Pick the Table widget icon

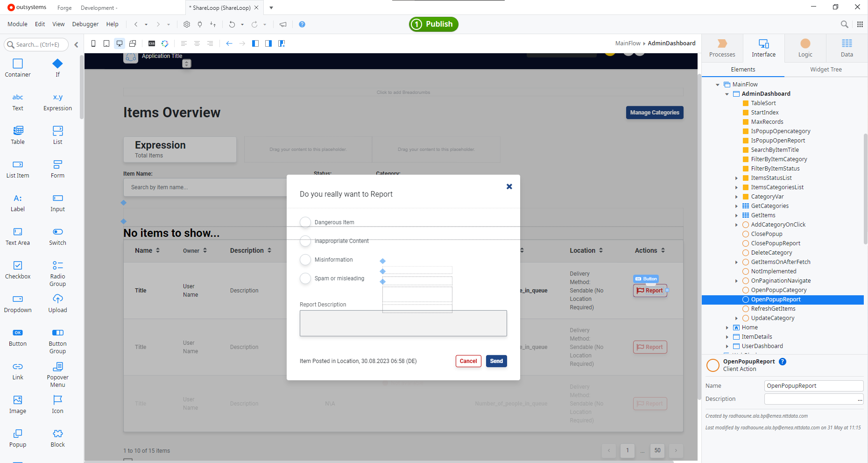tap(18, 130)
